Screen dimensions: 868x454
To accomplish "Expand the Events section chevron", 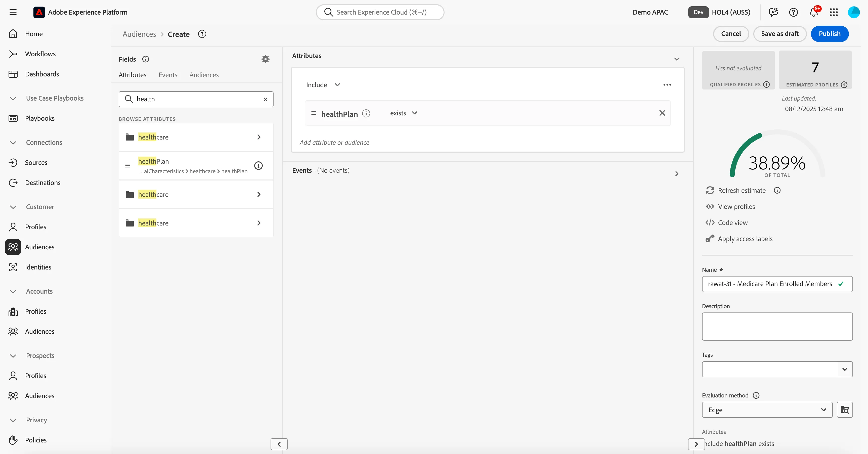I will coord(677,174).
